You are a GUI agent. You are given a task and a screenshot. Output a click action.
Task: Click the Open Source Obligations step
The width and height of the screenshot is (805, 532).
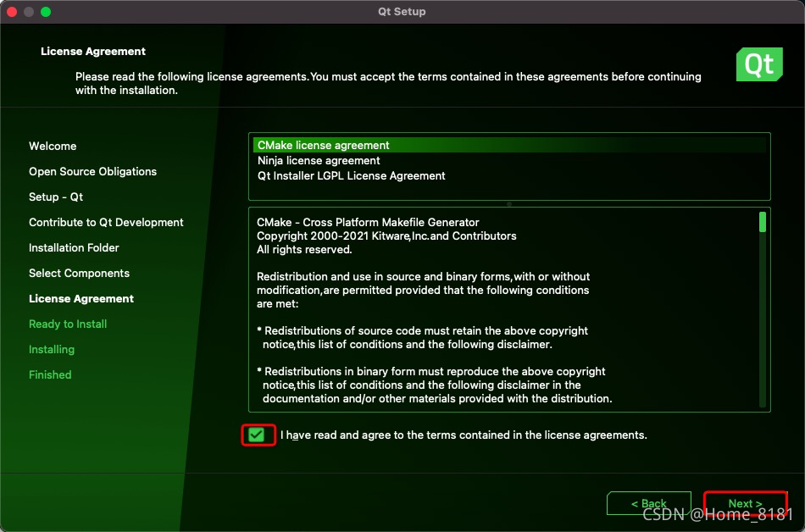(x=92, y=171)
